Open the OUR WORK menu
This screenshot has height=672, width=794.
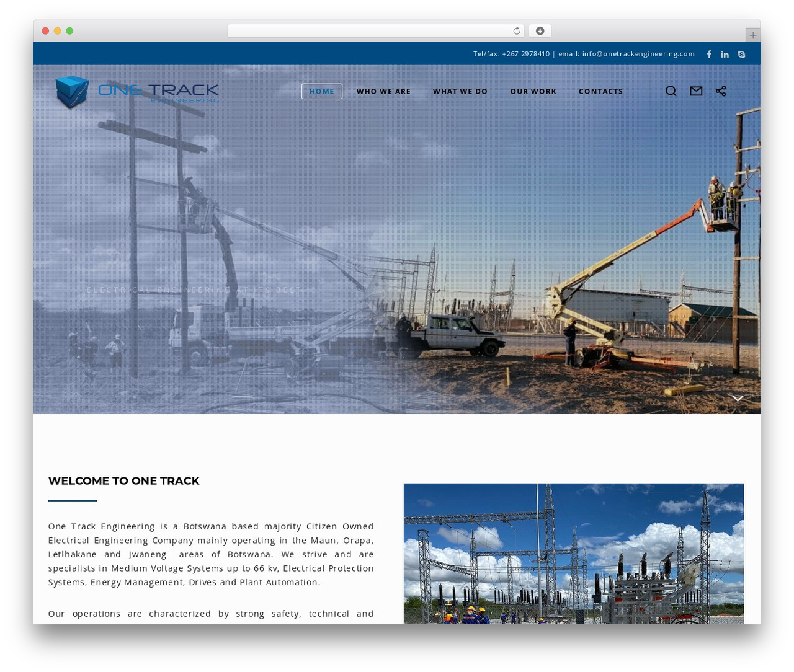pyautogui.click(x=533, y=91)
